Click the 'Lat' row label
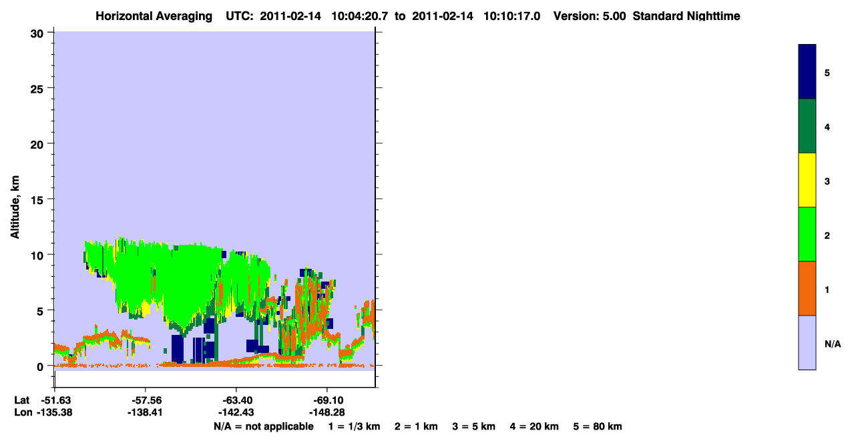The height and width of the screenshot is (445, 868). tap(21, 400)
